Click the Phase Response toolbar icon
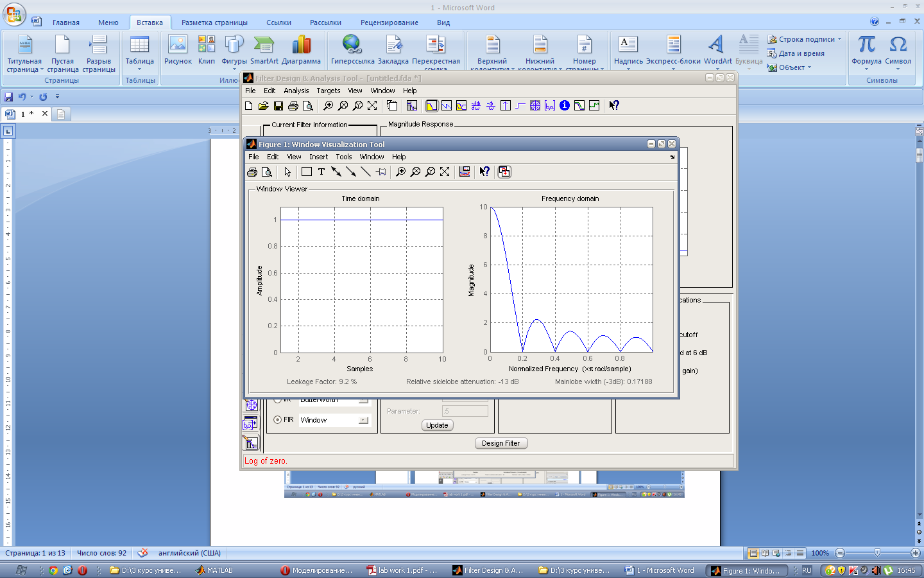 [x=447, y=106]
